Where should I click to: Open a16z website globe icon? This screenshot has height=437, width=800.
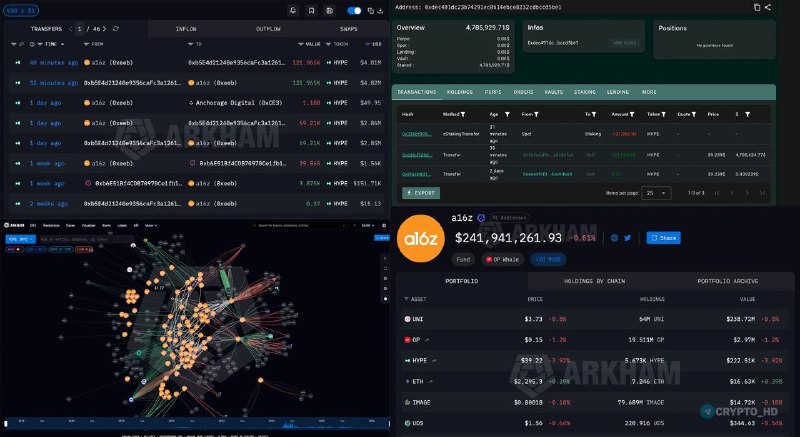click(x=614, y=238)
